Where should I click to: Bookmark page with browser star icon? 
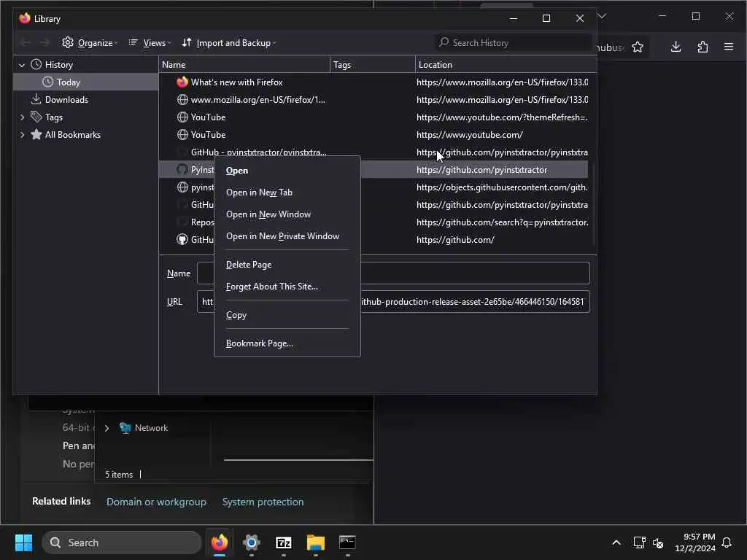638,47
